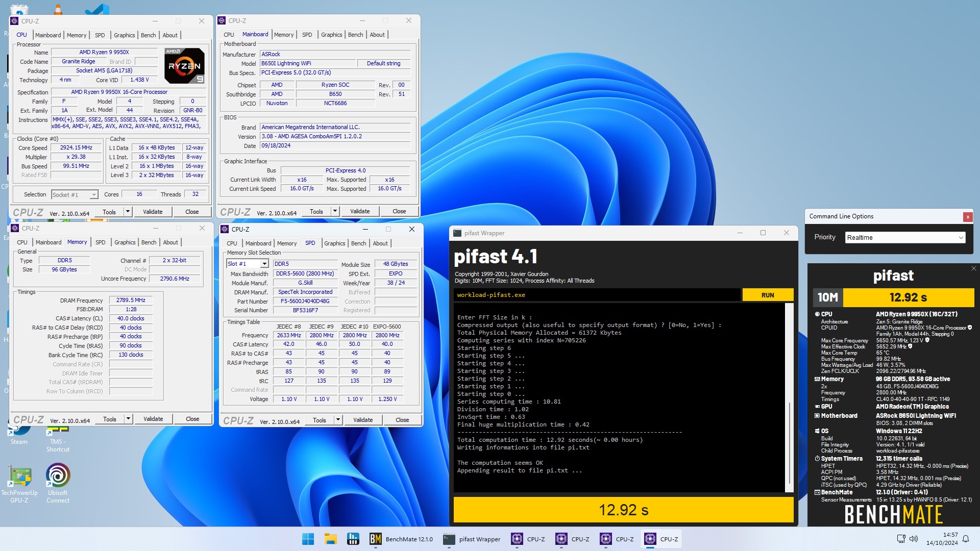Click Validate in CPU tab window
The width and height of the screenshot is (980, 551).
153,212
